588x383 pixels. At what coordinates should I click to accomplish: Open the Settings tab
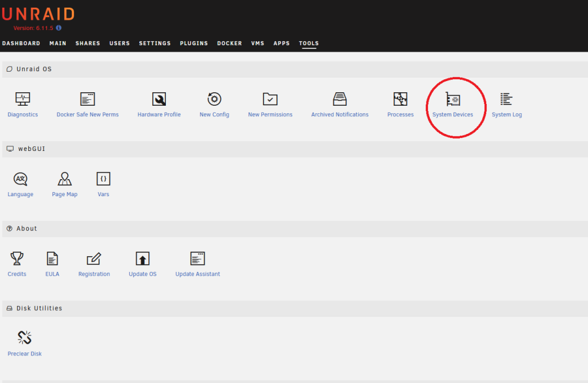pyautogui.click(x=155, y=43)
